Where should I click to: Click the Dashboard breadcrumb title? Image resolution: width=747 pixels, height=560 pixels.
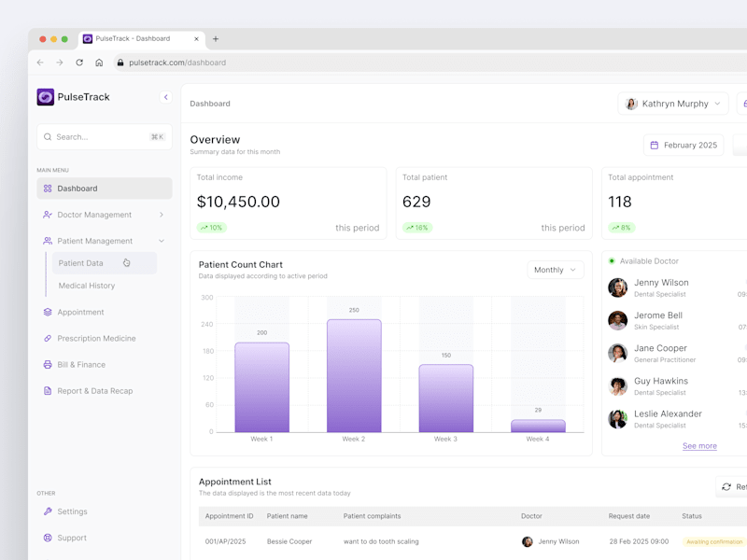[210, 104]
